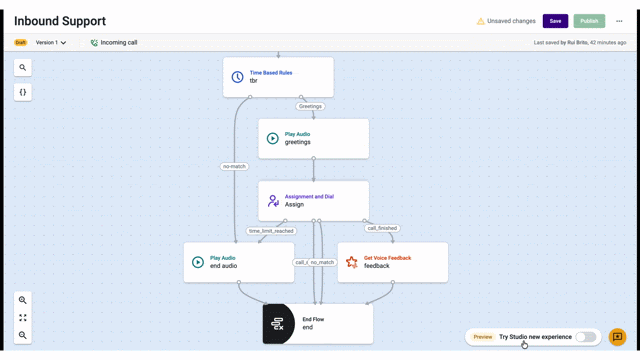Publish the Inbound Support flow
Viewport: 640px width, 360px height.
[x=589, y=21]
